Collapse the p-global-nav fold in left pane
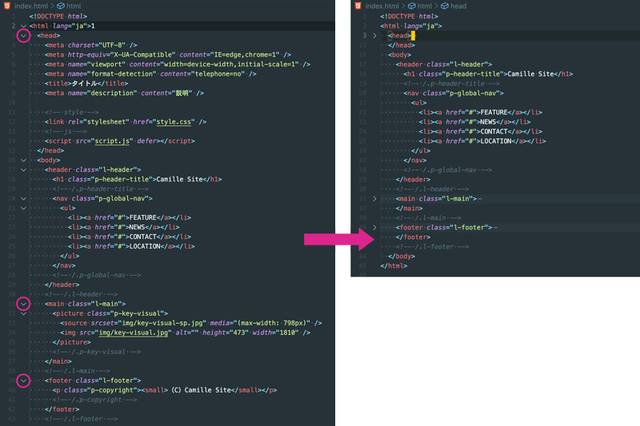This screenshot has width=640, height=426. pos(23,199)
